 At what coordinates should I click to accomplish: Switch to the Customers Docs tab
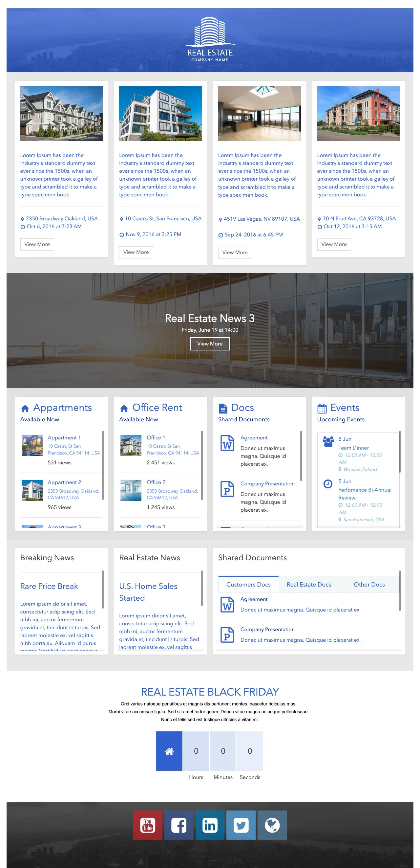248,584
